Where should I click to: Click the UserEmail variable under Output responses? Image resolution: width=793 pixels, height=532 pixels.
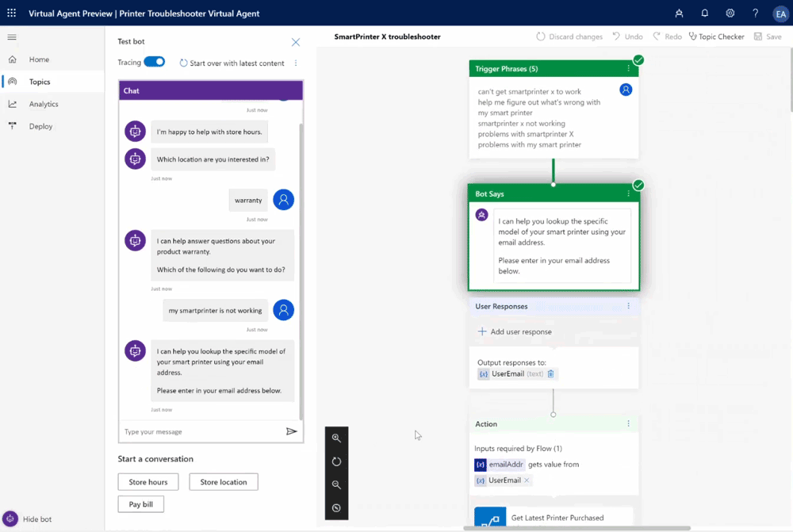(508, 373)
